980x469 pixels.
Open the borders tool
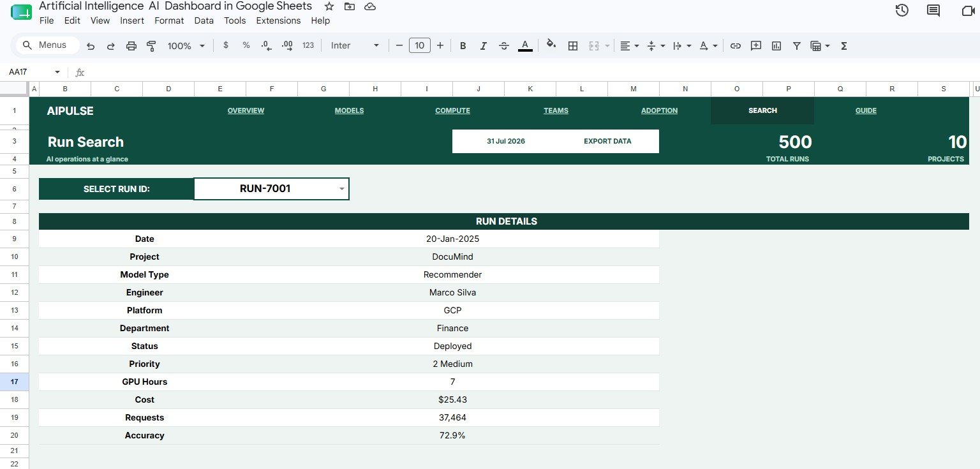tap(573, 46)
